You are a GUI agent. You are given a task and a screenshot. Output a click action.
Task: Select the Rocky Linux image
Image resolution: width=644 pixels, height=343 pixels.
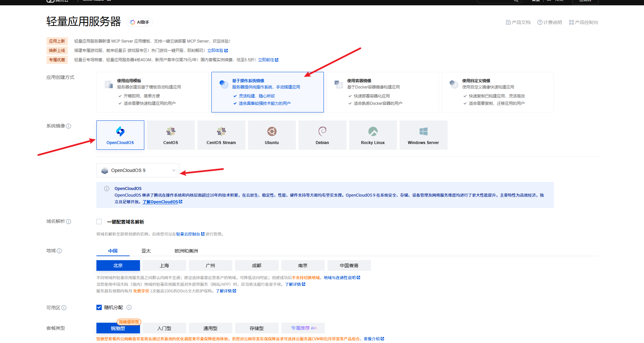[x=372, y=135]
